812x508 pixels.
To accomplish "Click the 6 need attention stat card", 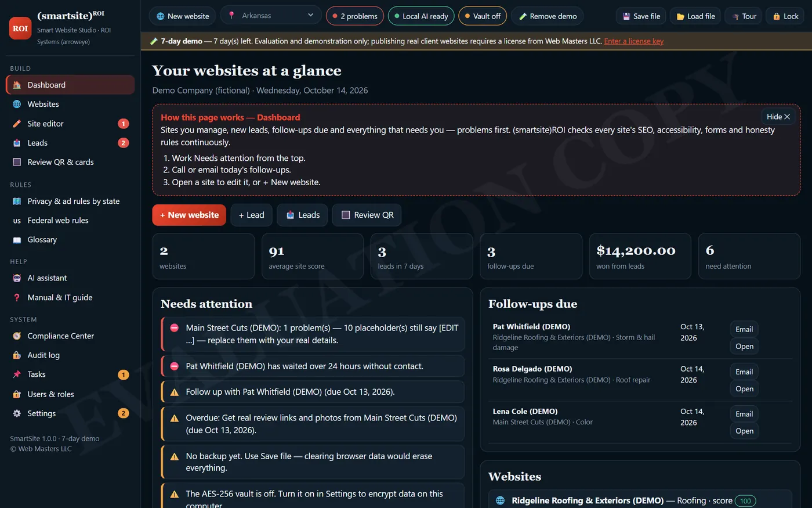I will pos(749,256).
